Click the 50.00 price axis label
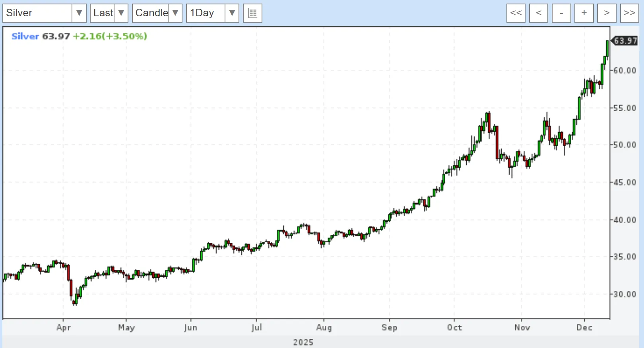The image size is (644, 348). point(625,145)
